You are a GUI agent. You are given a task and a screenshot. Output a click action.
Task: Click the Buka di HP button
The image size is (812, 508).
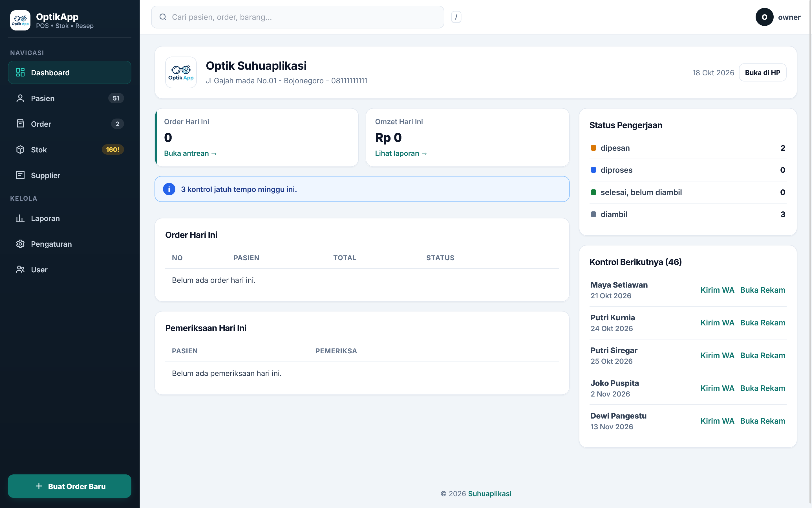(x=762, y=73)
